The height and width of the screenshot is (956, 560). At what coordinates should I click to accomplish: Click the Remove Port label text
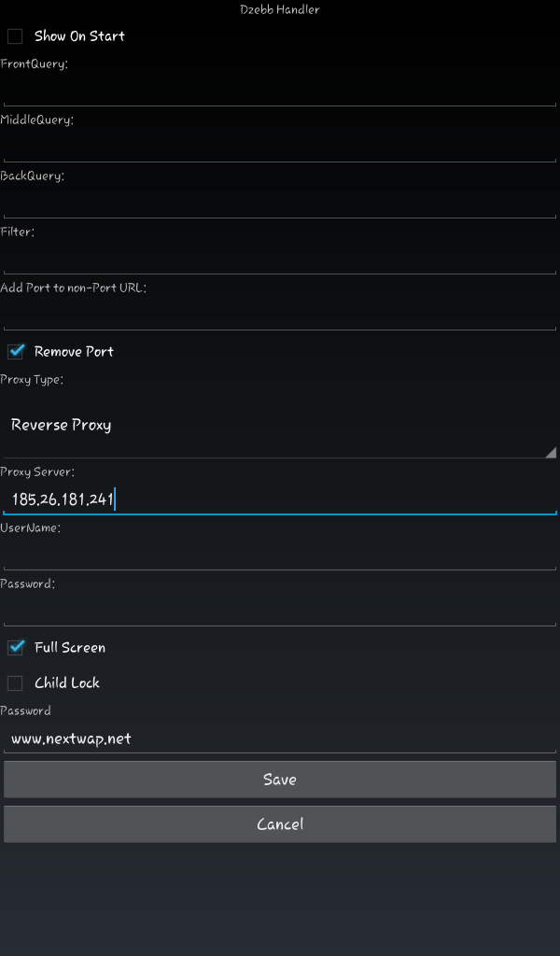(x=74, y=352)
